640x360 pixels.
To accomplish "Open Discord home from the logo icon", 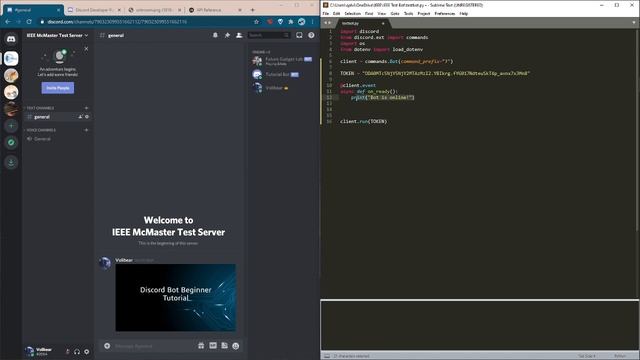I will pos(11,39).
